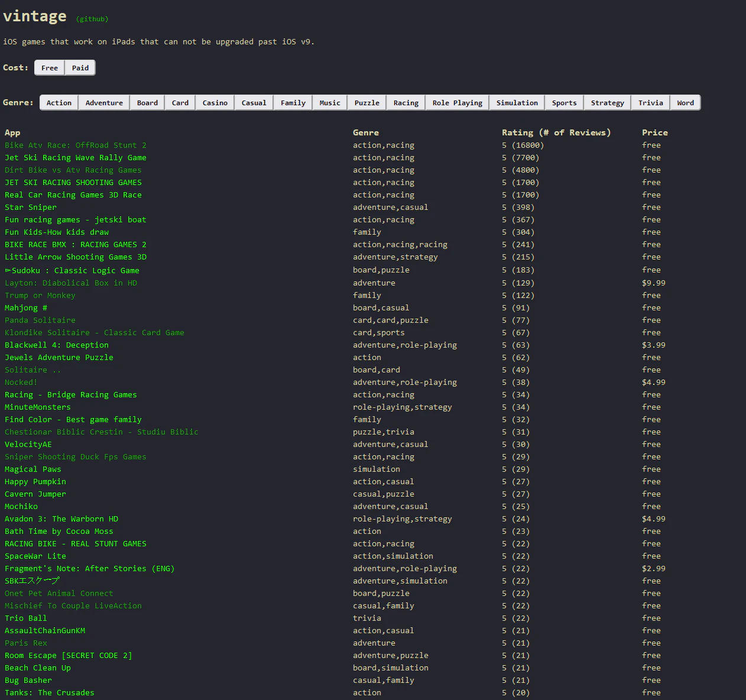Open the Happy Pumpkin link

(35, 482)
